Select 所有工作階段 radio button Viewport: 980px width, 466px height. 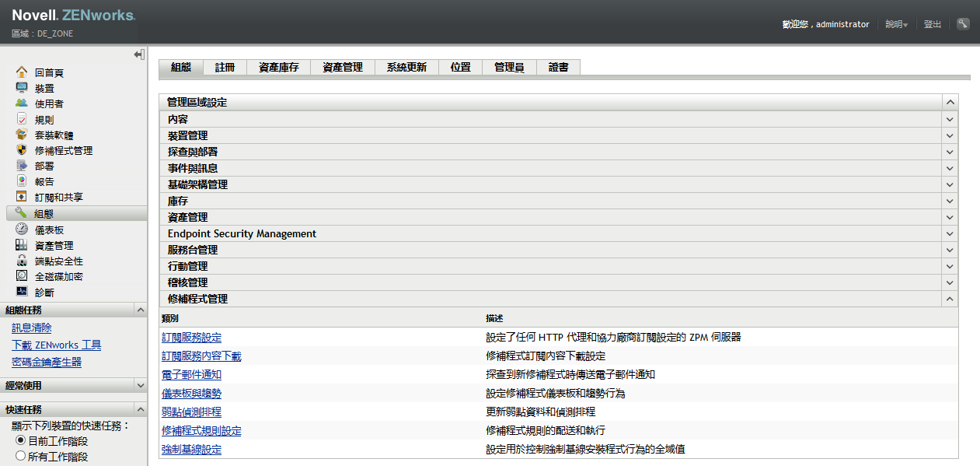tap(21, 456)
